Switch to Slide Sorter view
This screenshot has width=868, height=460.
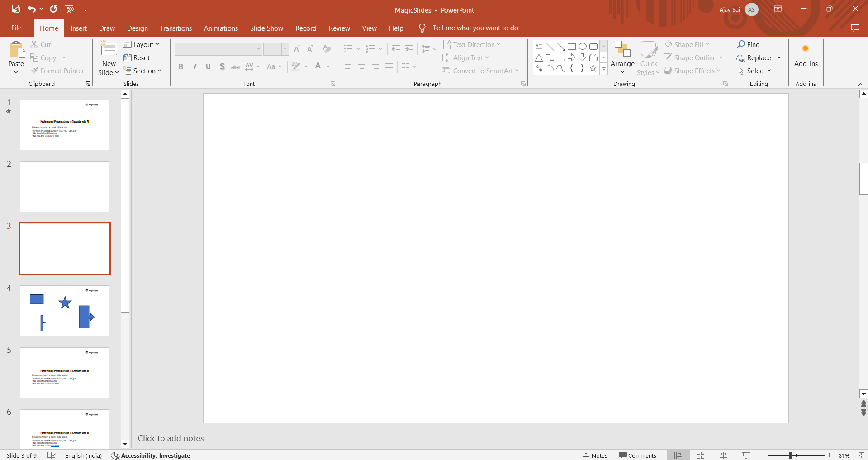click(x=701, y=455)
